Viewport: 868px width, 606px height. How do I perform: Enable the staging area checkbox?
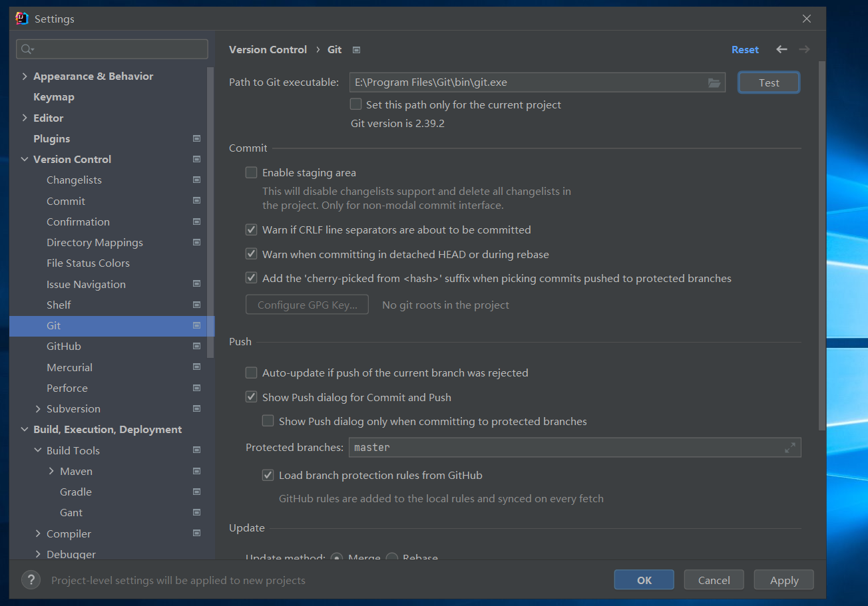point(251,172)
